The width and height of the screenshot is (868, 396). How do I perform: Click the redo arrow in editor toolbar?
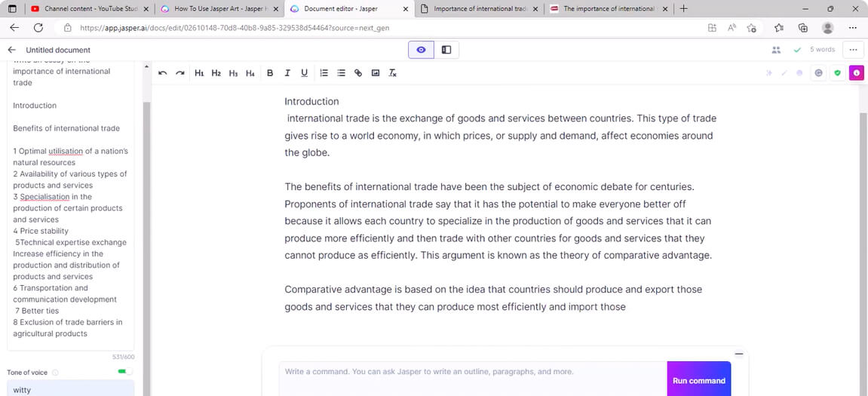(179, 73)
